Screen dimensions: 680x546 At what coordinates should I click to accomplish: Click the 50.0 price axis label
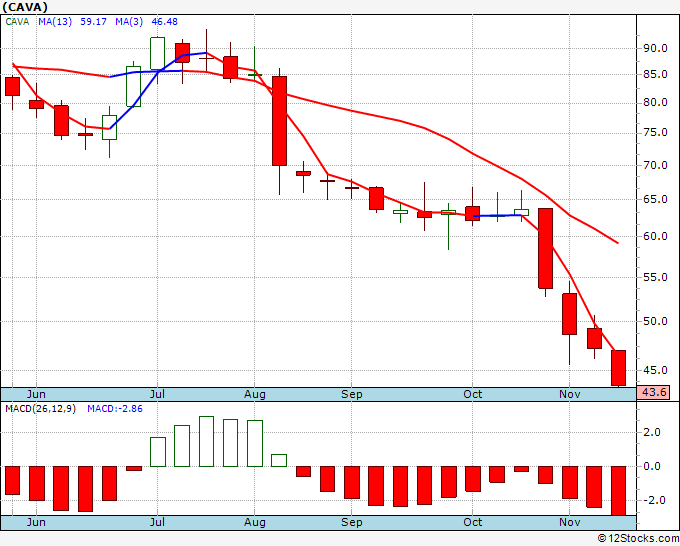[x=655, y=321]
